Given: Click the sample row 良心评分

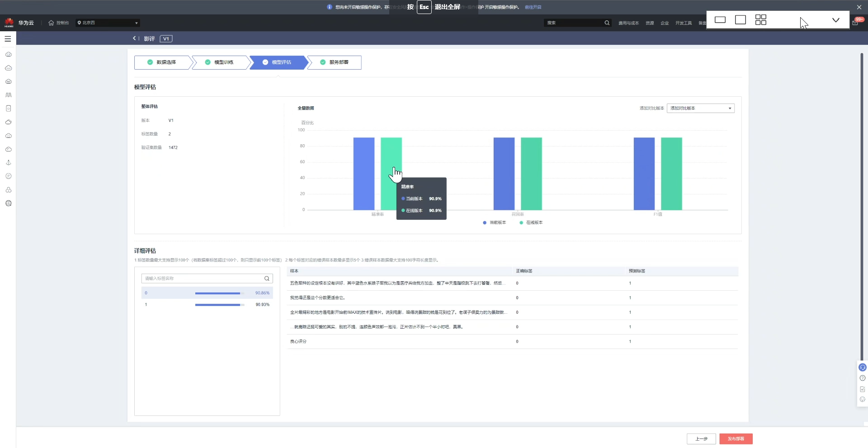Looking at the screenshot, I should click(512, 341).
